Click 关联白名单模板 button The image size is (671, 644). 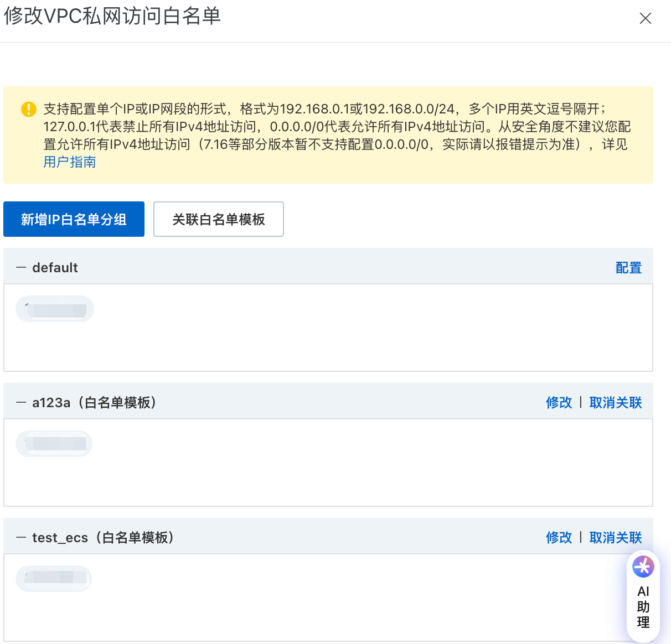click(x=219, y=219)
